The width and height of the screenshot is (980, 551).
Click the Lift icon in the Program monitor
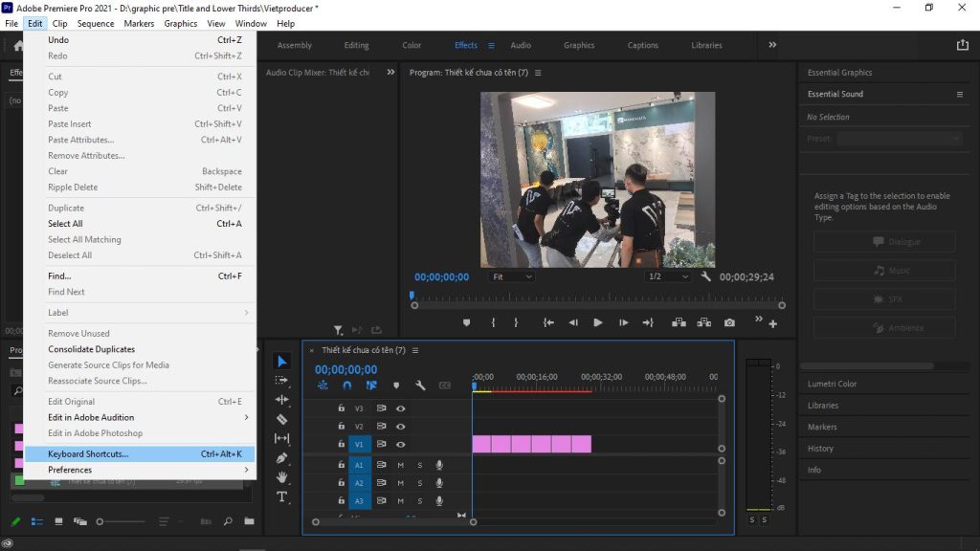[679, 322]
